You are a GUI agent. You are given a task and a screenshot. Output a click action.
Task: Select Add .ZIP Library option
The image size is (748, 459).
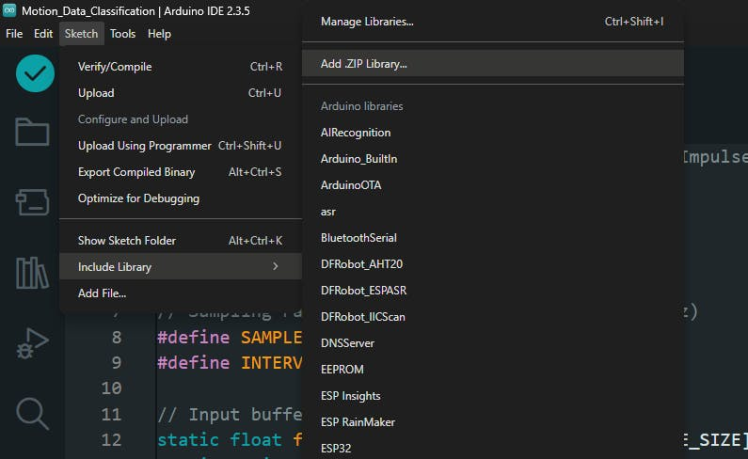tap(364, 64)
